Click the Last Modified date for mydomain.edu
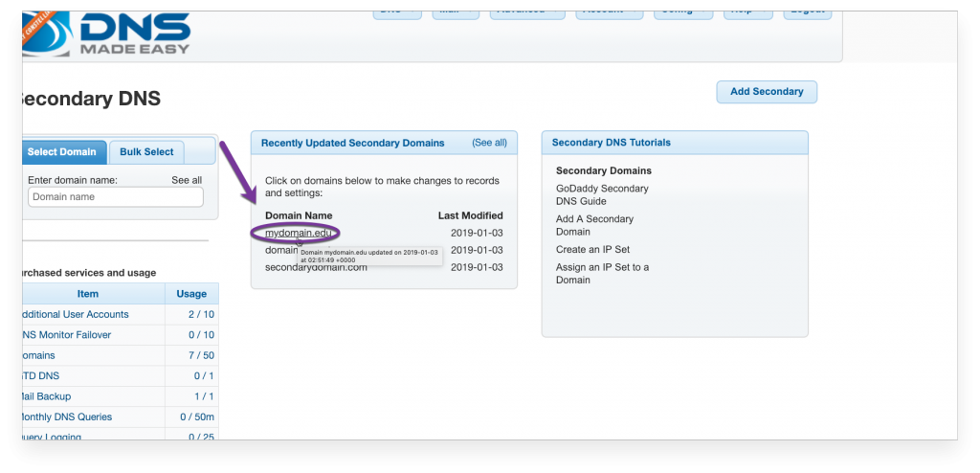The height and width of the screenshot is (473, 980). (x=477, y=233)
